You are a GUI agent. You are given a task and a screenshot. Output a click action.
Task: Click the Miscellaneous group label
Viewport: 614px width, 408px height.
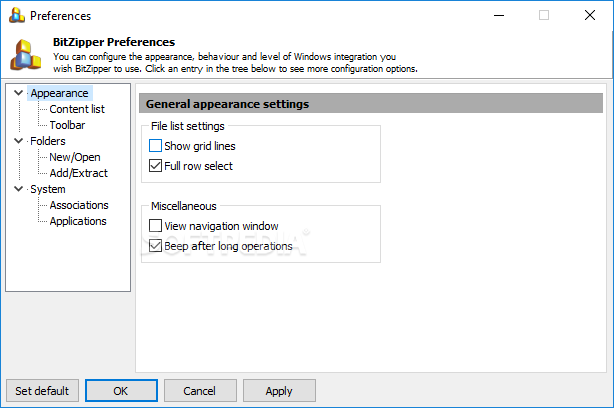[184, 206]
